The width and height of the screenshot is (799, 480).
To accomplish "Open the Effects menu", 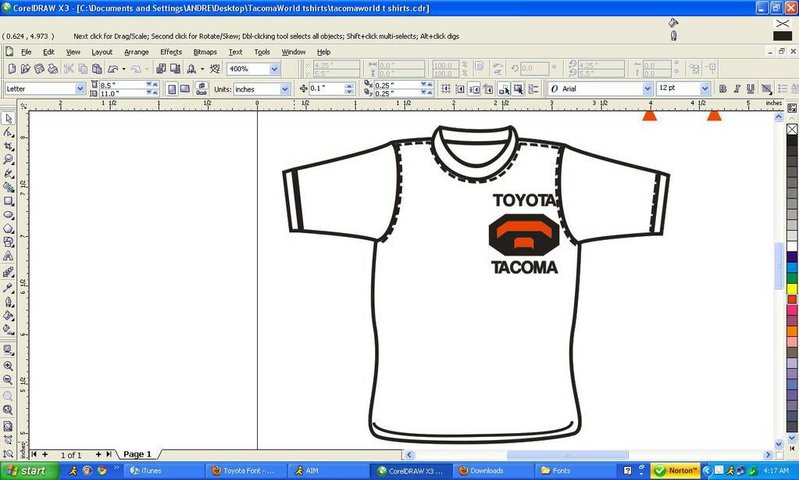I will pyautogui.click(x=171, y=52).
